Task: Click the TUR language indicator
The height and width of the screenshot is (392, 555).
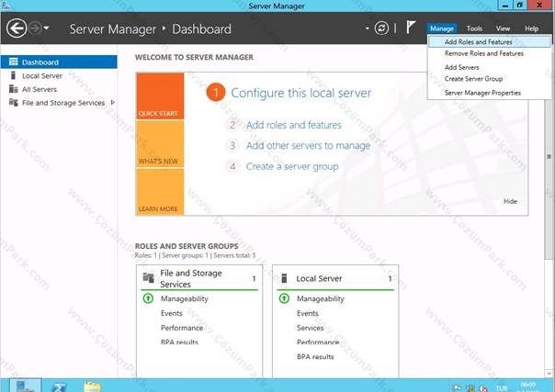Action: [501, 388]
